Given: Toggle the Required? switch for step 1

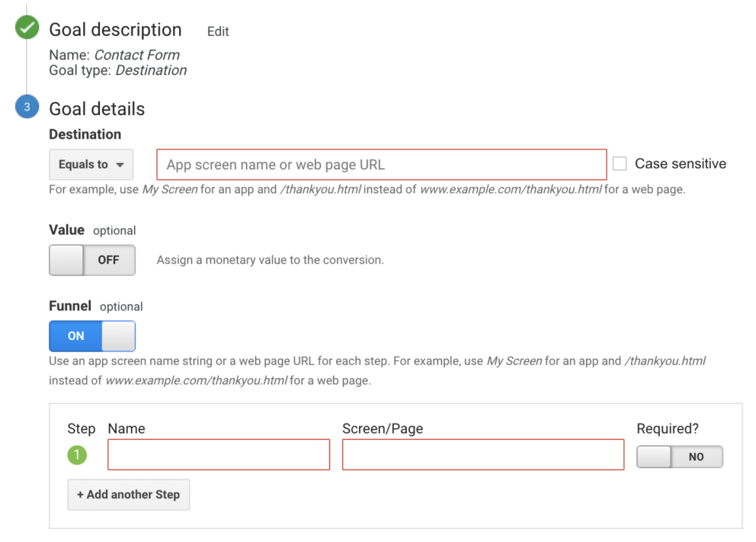Looking at the screenshot, I should click(x=679, y=457).
